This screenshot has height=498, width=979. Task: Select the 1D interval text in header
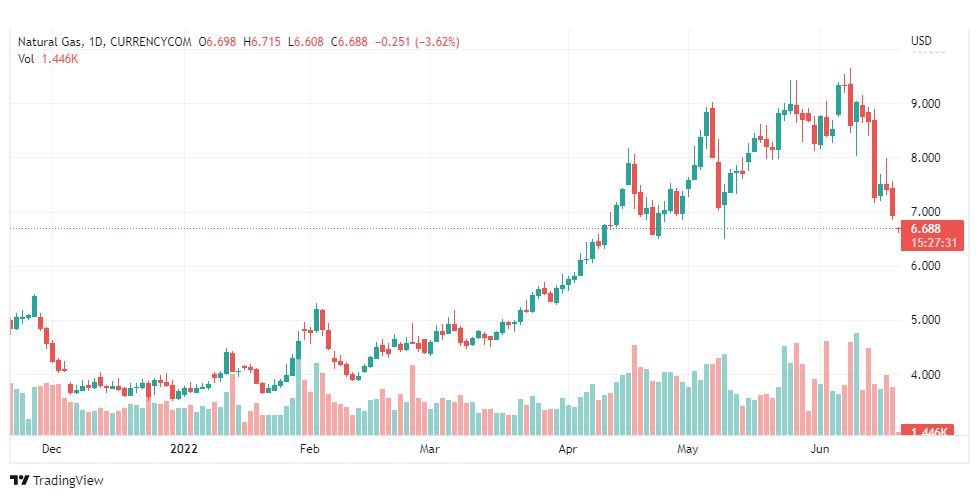[x=97, y=42]
